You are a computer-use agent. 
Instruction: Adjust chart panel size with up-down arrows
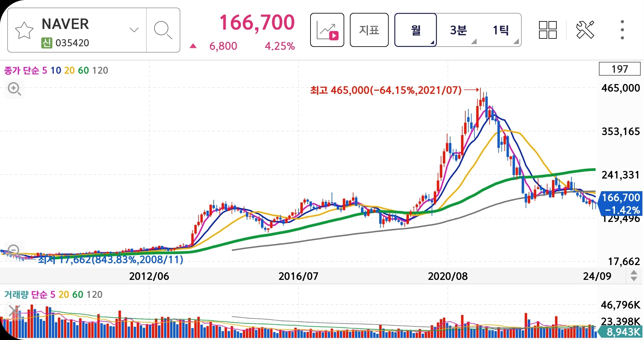(x=634, y=276)
